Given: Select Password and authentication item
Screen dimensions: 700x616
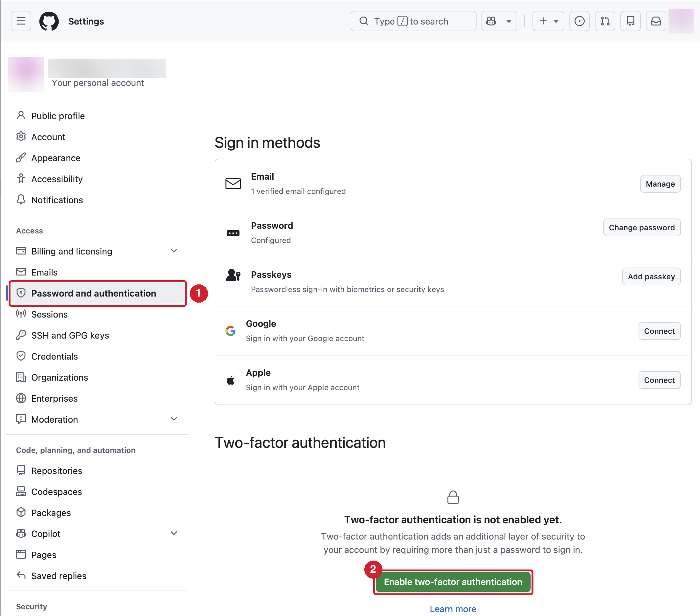Looking at the screenshot, I should [97, 293].
